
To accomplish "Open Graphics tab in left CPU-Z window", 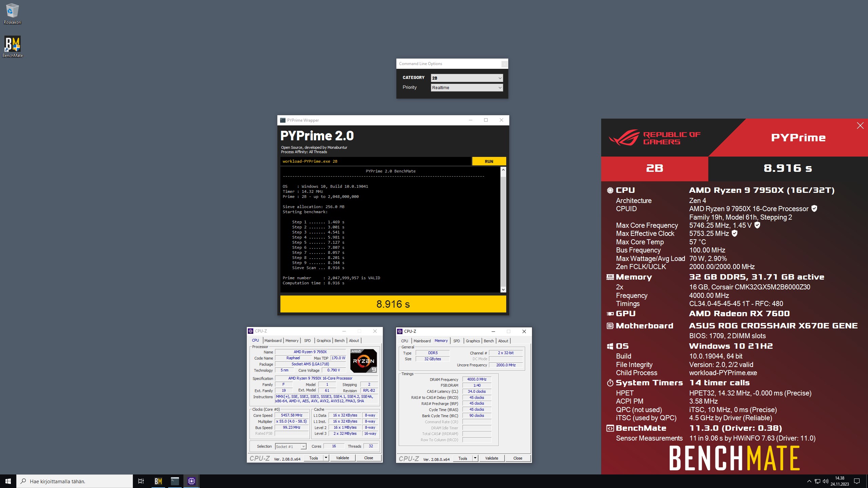I will click(323, 341).
